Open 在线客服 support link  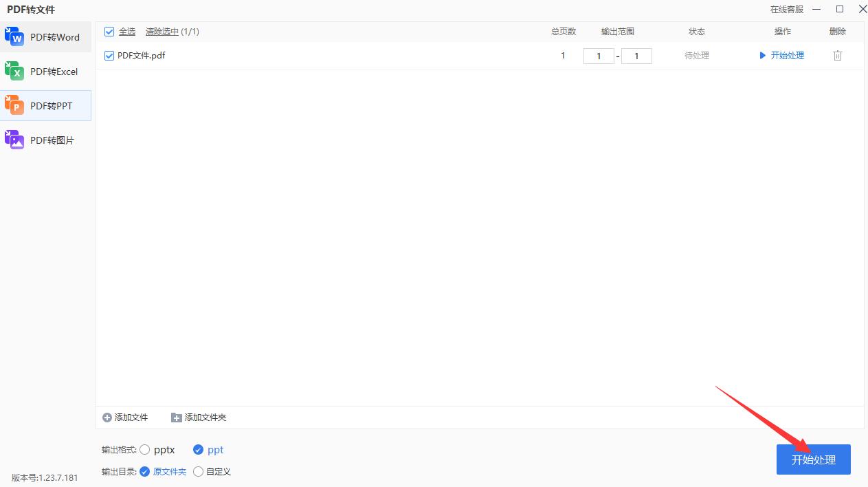[x=787, y=10]
